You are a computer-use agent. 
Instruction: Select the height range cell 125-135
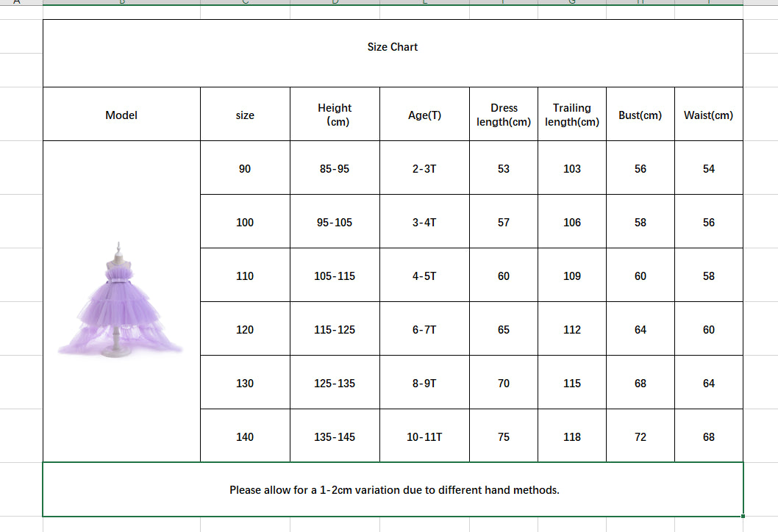pos(335,384)
